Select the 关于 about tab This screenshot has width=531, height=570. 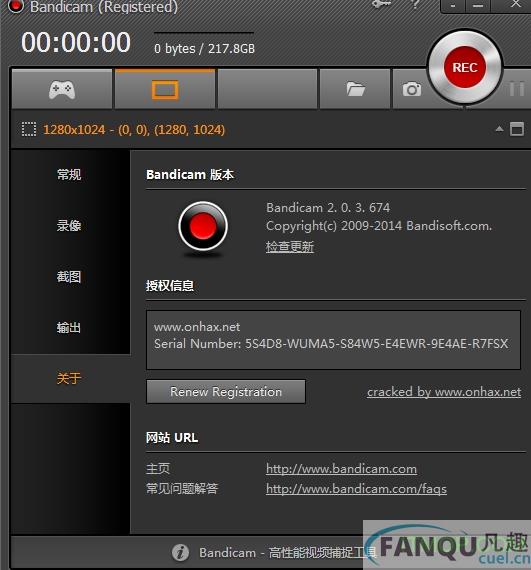tap(69, 378)
